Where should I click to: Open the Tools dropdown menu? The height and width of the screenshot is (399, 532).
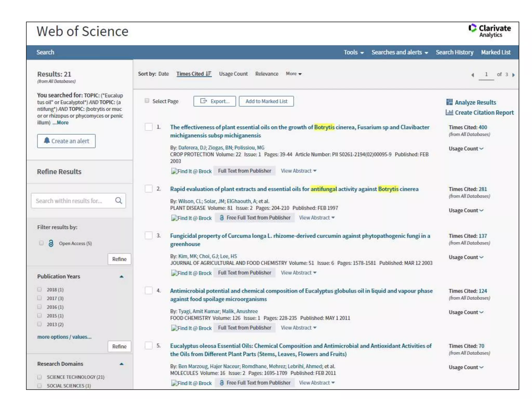353,52
